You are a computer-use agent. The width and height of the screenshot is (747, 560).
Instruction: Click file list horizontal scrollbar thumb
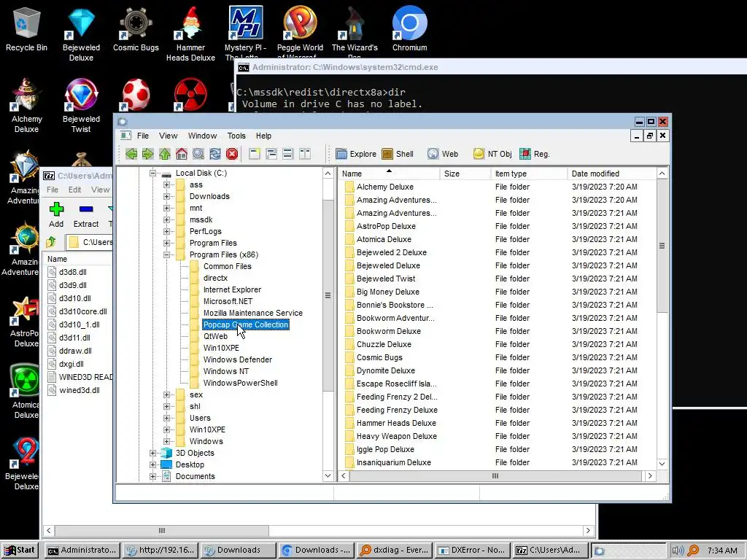[x=495, y=475]
